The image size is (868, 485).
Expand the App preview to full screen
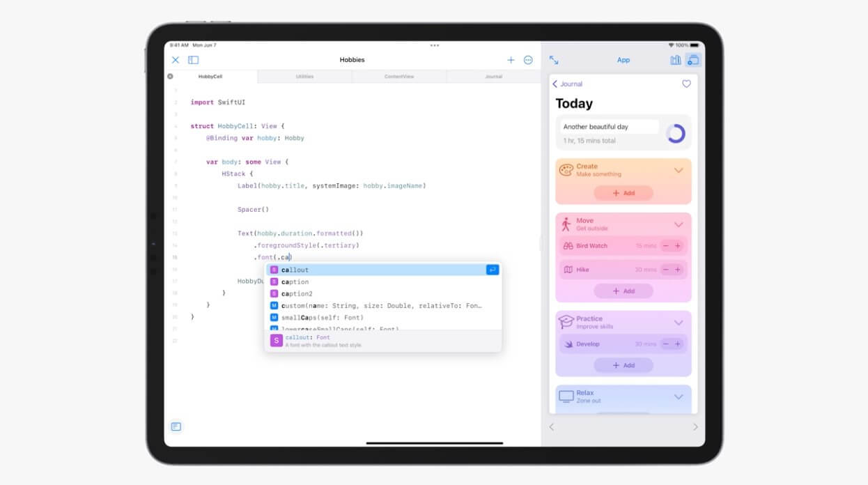click(554, 61)
